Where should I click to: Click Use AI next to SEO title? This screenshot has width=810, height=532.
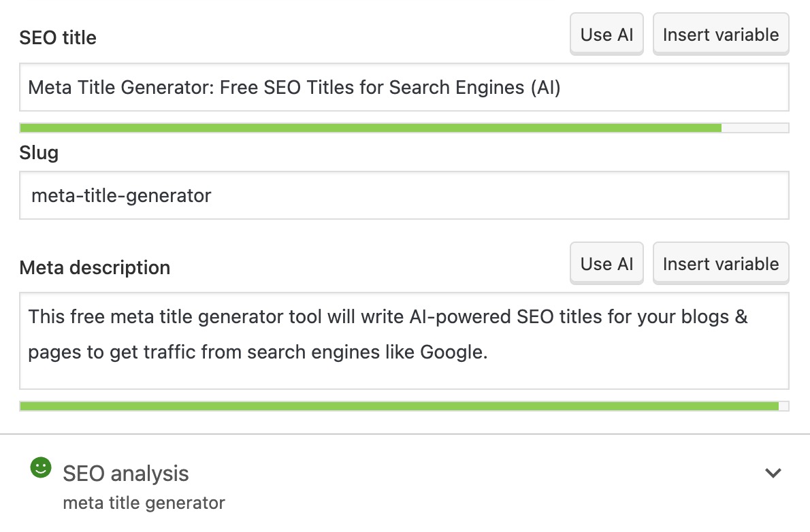(x=606, y=33)
